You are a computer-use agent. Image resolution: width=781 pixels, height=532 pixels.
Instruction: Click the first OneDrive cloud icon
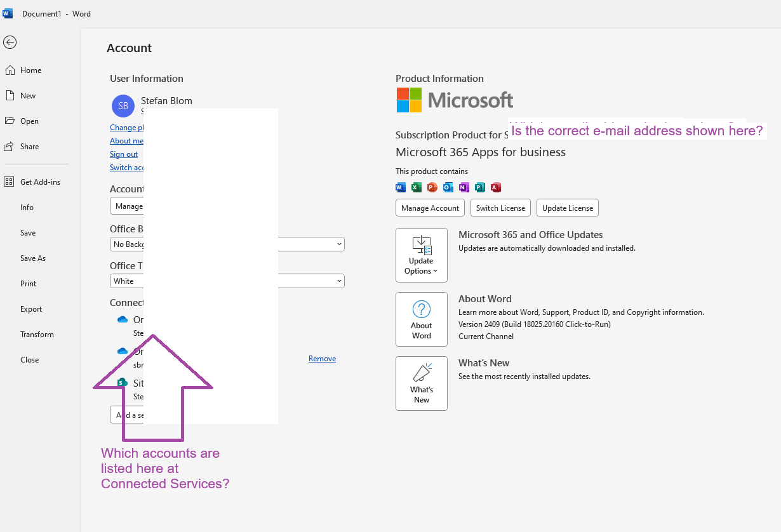click(123, 320)
